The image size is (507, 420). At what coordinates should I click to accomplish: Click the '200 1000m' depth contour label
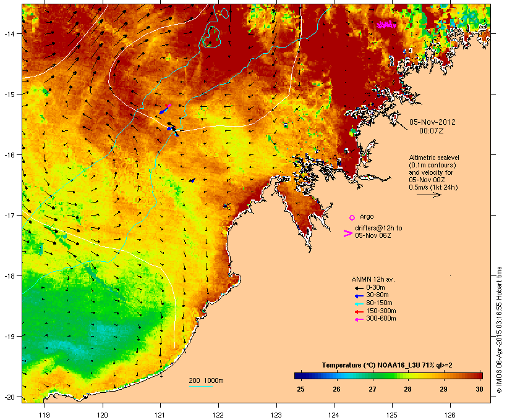(206, 380)
